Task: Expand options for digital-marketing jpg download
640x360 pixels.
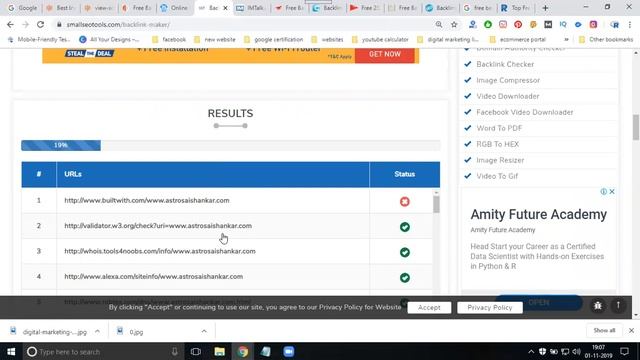Action: pyautogui.click(x=97, y=331)
